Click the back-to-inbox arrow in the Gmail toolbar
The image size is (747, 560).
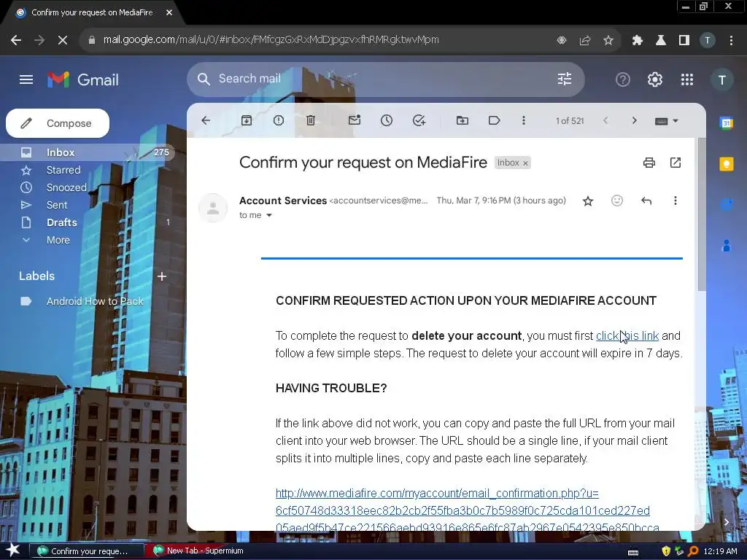206,120
